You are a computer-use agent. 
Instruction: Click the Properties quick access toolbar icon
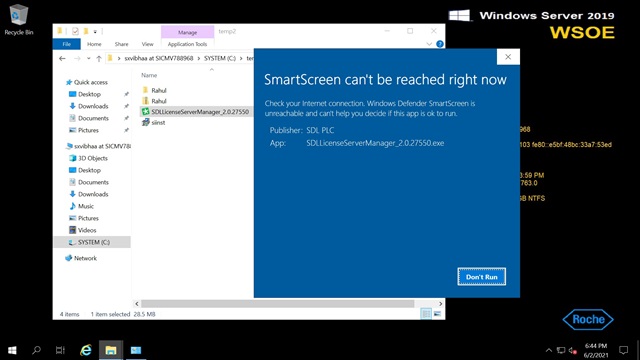pyautogui.click(x=75, y=31)
